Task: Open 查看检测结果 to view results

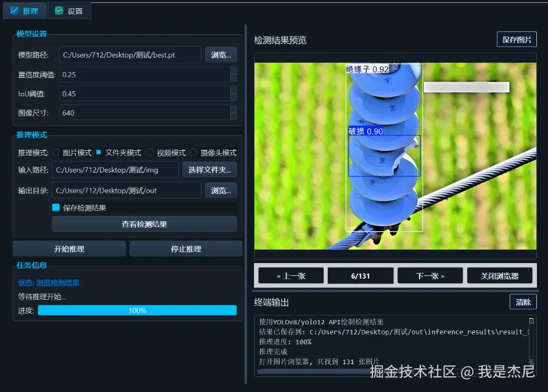Action: click(144, 224)
